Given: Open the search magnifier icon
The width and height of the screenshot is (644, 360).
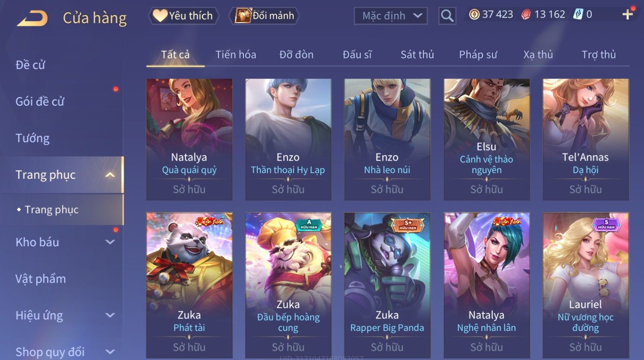Looking at the screenshot, I should point(447,16).
